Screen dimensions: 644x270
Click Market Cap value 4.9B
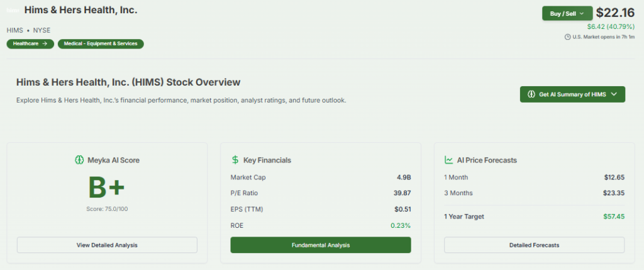click(x=403, y=177)
